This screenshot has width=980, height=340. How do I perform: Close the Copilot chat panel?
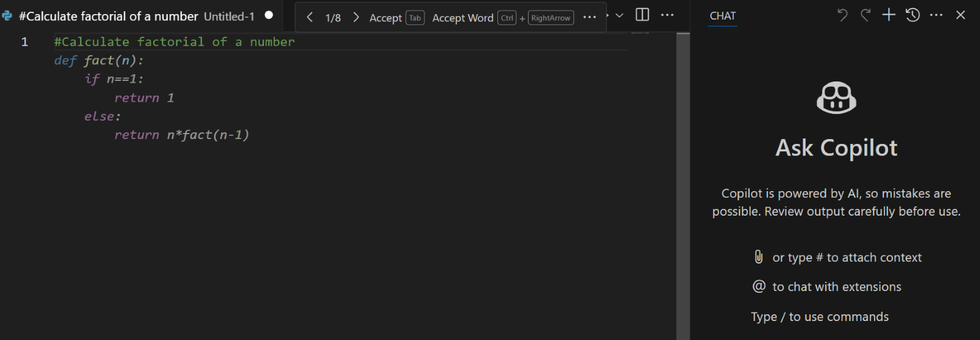pos(960,15)
